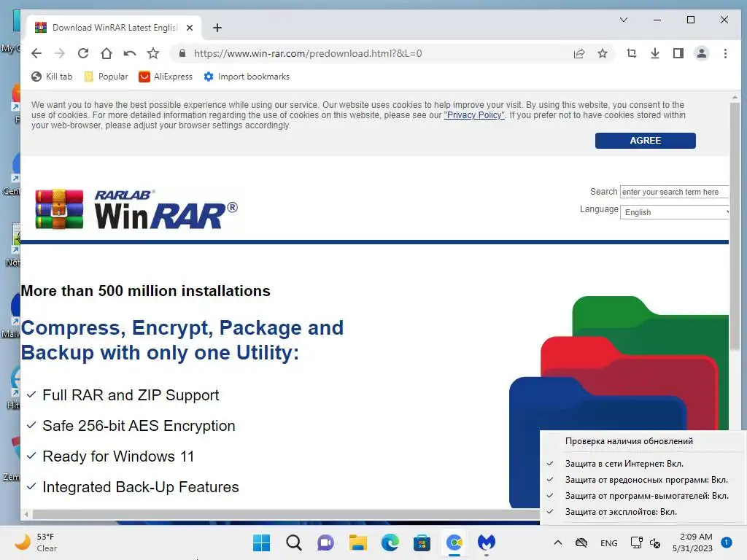
Task: Expand the tab search chevron
Action: click(624, 20)
